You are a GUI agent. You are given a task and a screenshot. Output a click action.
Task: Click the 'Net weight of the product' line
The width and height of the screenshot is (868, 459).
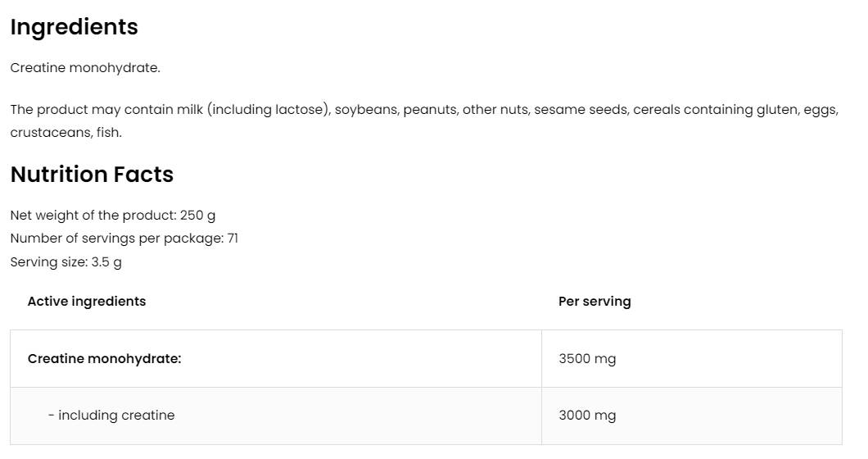[93, 216]
